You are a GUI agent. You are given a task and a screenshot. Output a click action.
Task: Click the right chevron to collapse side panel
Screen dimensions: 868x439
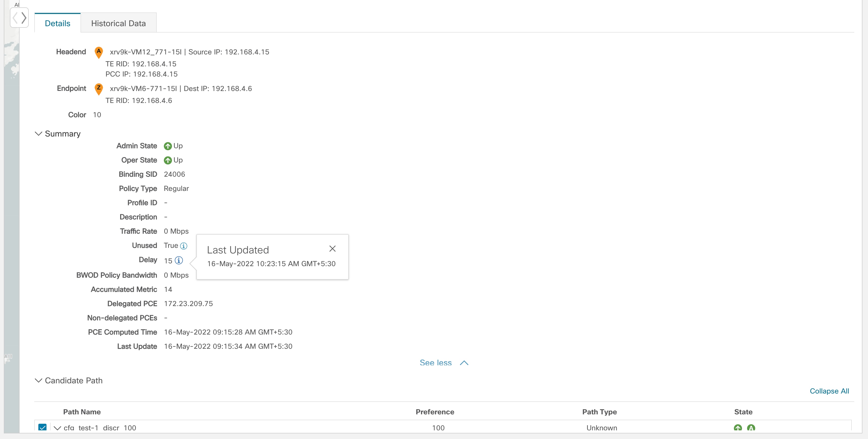pyautogui.click(x=24, y=18)
